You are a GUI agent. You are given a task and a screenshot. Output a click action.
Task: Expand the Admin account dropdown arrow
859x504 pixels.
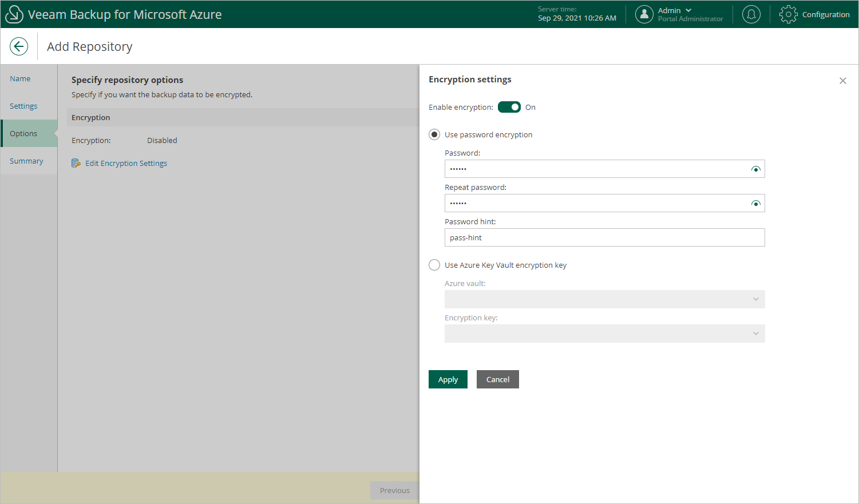coord(688,10)
